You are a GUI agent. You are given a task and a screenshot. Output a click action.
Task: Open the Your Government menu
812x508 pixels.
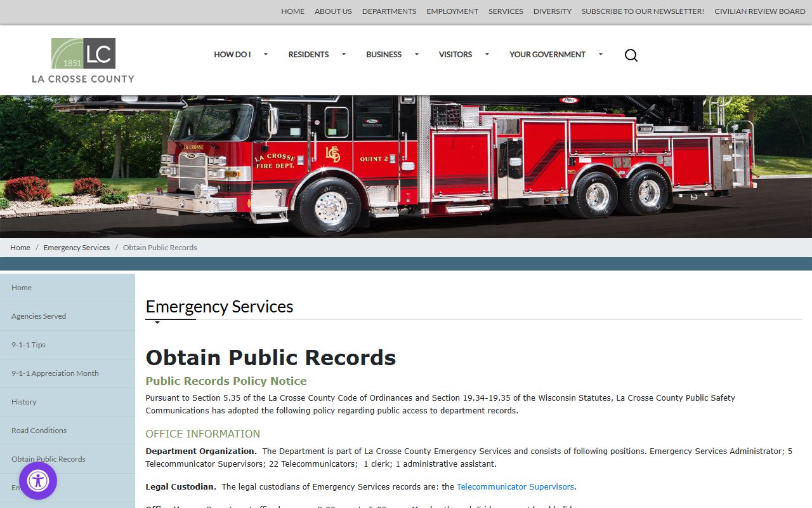pos(547,55)
